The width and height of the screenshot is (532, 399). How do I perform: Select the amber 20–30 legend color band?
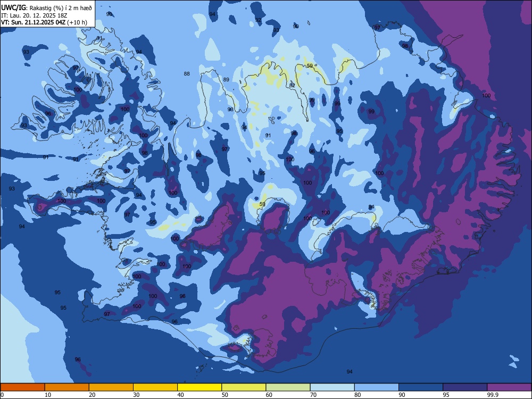pos(111,387)
